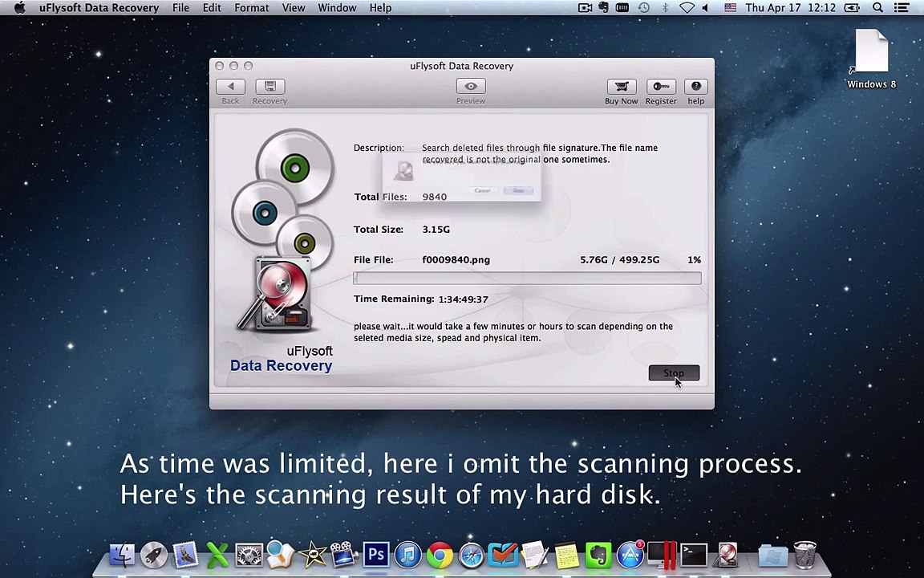Image resolution: width=924 pixels, height=578 pixels.
Task: Open the uFlysoft Data Recovery app menu
Action: click(x=99, y=8)
